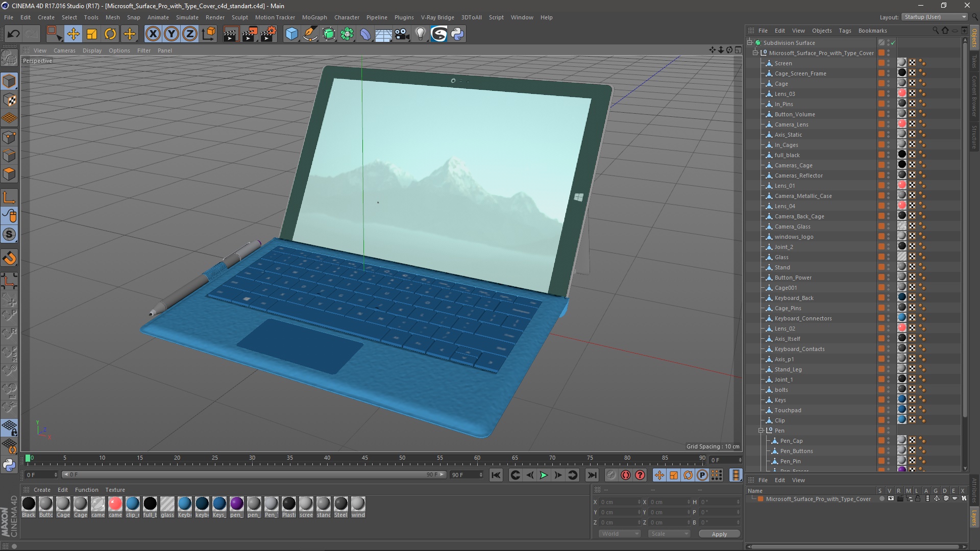Toggle Z axis lock
Screen dimensions: 980x551
190,34
